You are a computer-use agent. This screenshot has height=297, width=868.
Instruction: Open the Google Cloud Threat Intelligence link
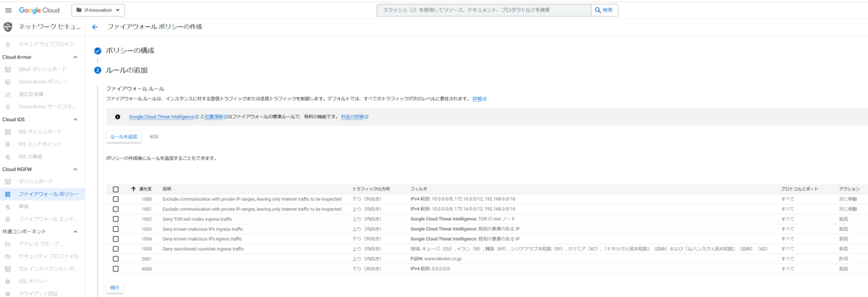click(x=163, y=116)
